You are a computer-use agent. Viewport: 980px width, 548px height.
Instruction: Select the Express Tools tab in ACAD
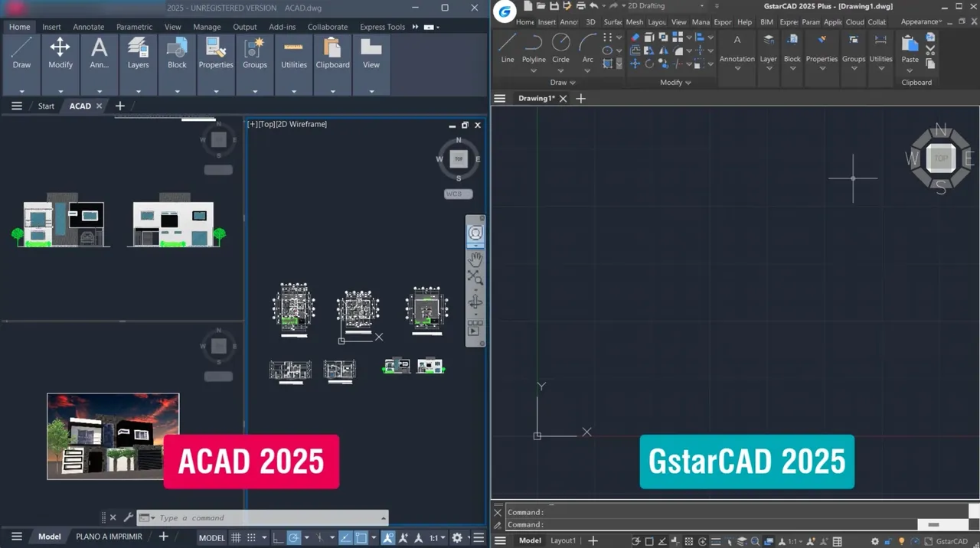coord(383,27)
